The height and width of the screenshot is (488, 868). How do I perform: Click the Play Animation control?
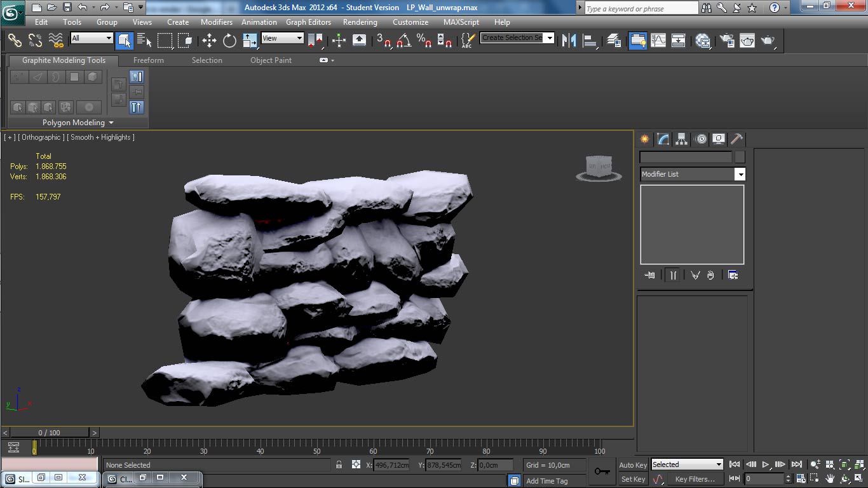pos(765,464)
